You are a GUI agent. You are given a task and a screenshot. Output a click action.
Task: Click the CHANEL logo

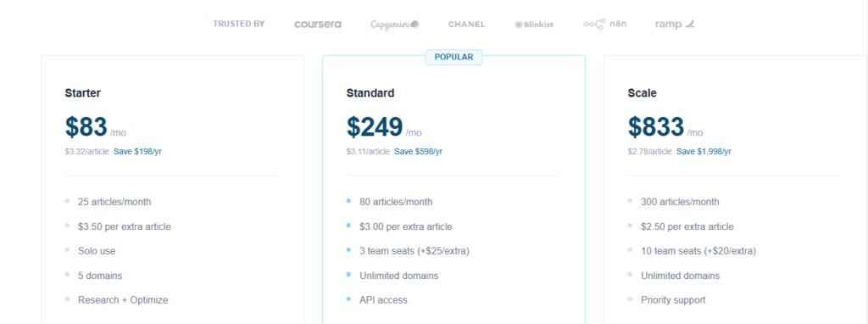(x=467, y=25)
